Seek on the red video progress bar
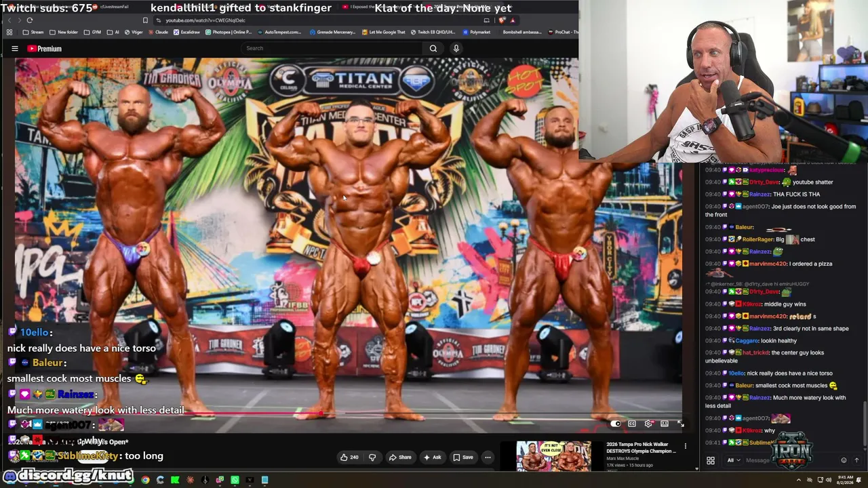 pos(348,412)
